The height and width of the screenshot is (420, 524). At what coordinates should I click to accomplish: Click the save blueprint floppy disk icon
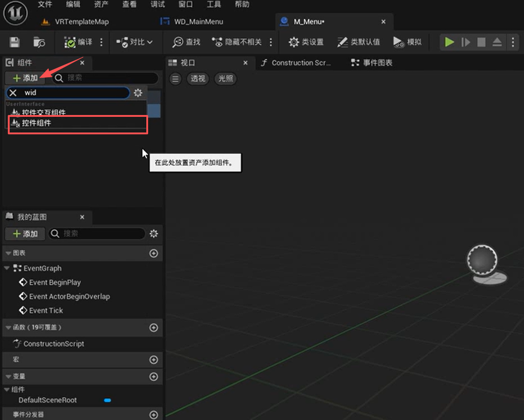point(15,42)
